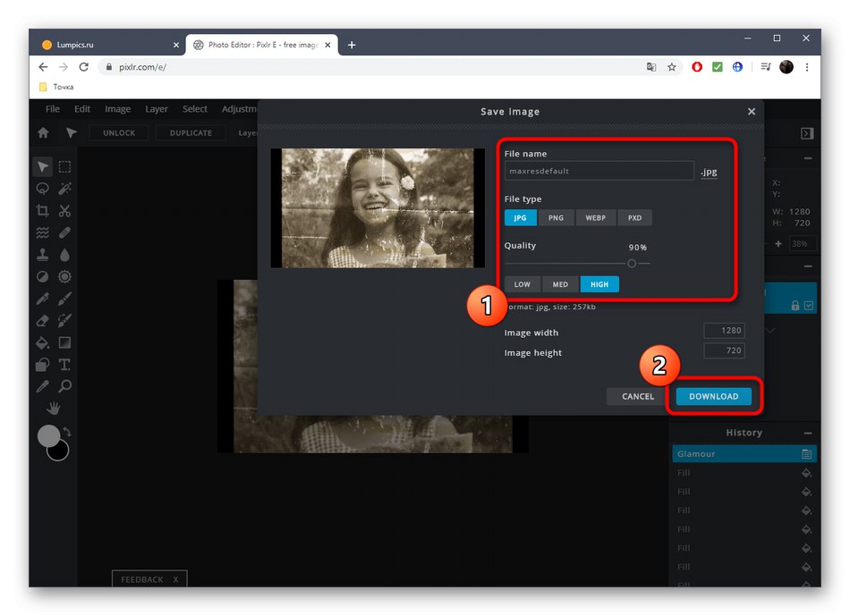Click the Image height field
The width and height of the screenshot is (850, 616).
click(724, 350)
